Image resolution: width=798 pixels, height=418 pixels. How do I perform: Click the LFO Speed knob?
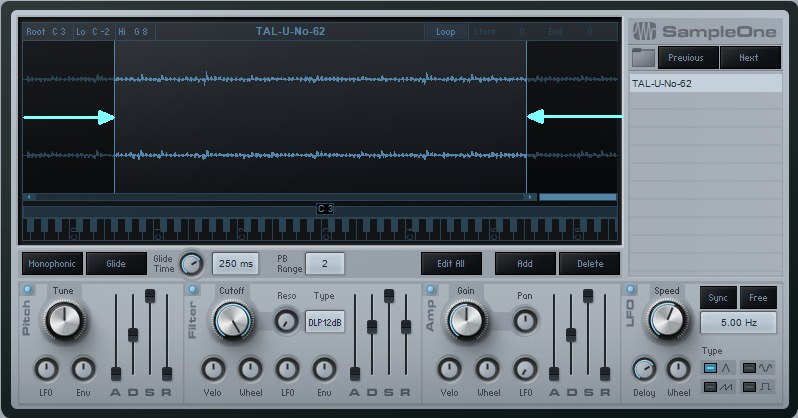click(667, 320)
